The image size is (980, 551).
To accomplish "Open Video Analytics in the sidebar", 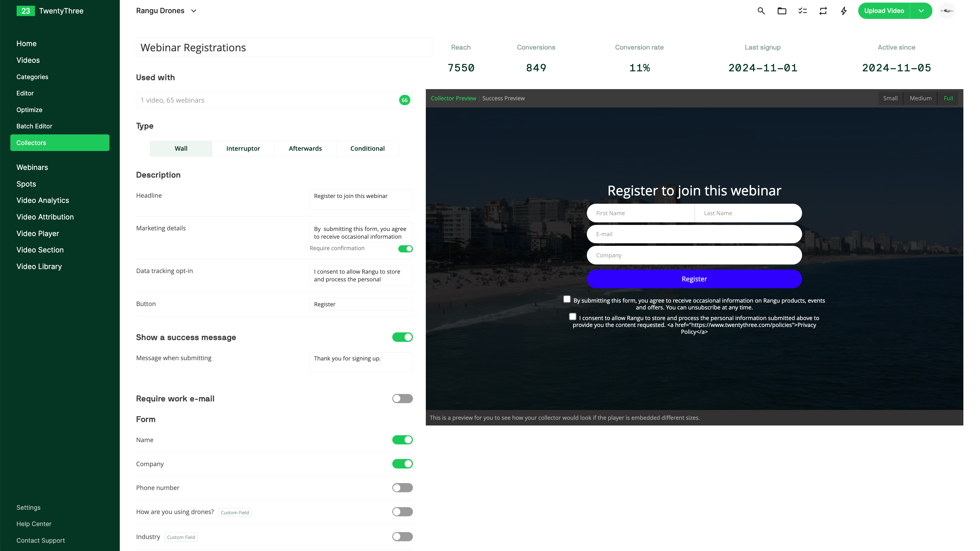I will 43,200.
